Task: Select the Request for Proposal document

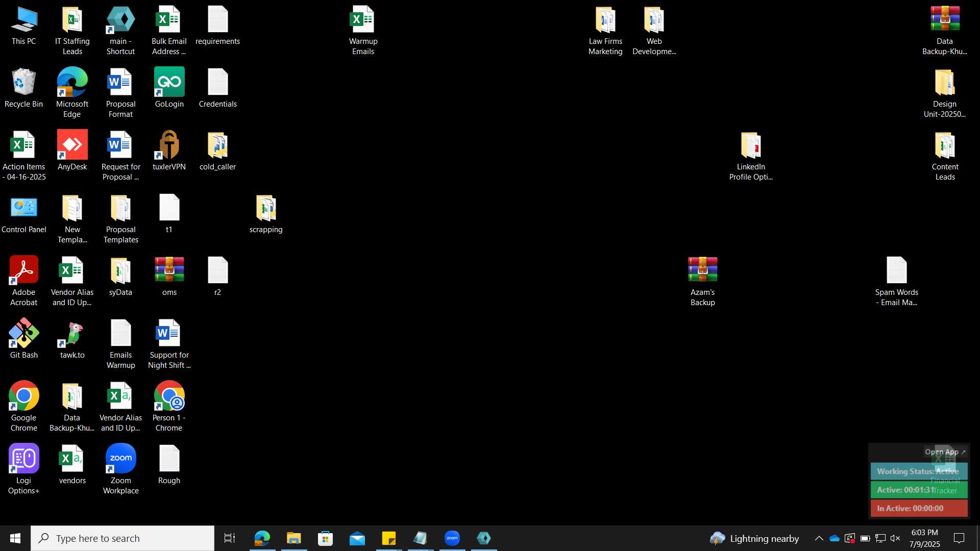Action: [121, 156]
